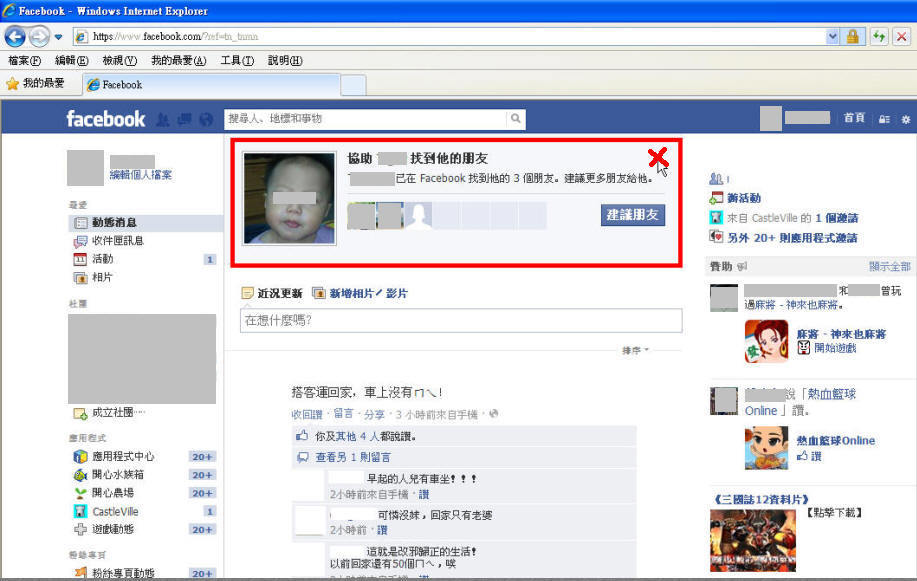This screenshot has height=581, width=917.
Task: Open 另外 20+ 則應用程式邀請
Action: [792, 238]
